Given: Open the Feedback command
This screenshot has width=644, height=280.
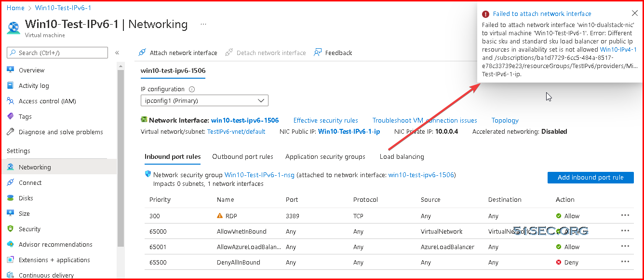Looking at the screenshot, I should 333,53.
